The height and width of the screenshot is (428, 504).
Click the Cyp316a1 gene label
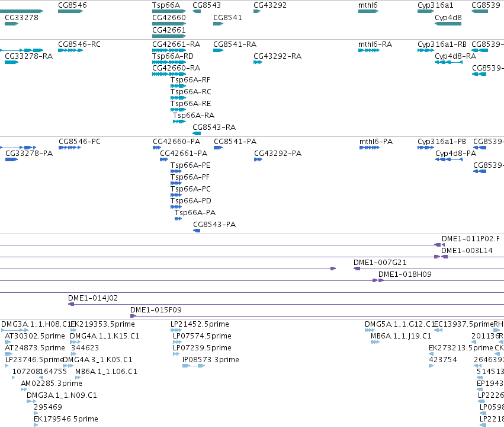pyautogui.click(x=435, y=5)
